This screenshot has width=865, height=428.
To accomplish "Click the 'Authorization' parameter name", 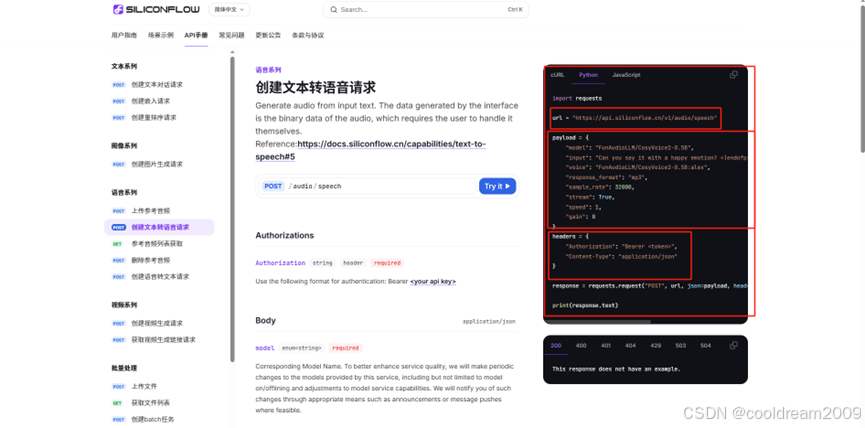I will 280,263.
